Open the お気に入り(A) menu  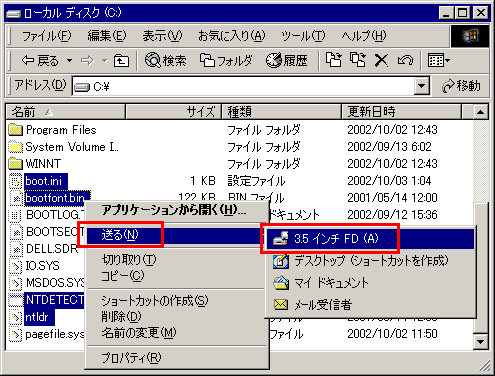click(232, 36)
